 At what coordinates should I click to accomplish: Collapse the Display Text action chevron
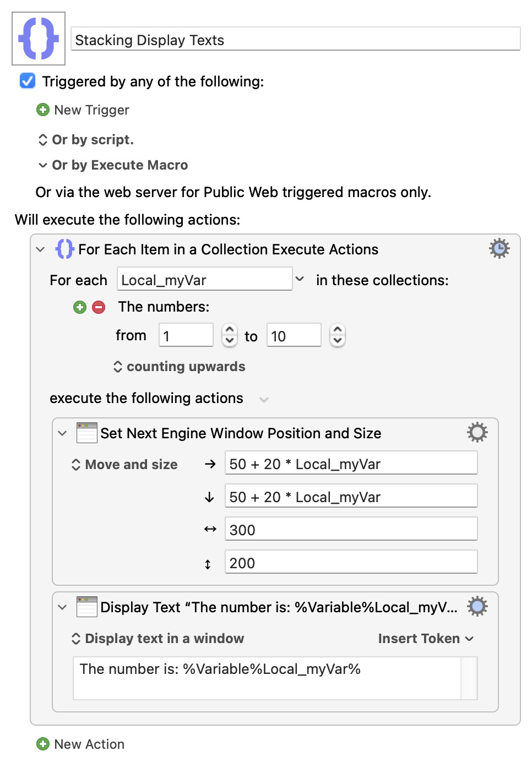tap(62, 607)
